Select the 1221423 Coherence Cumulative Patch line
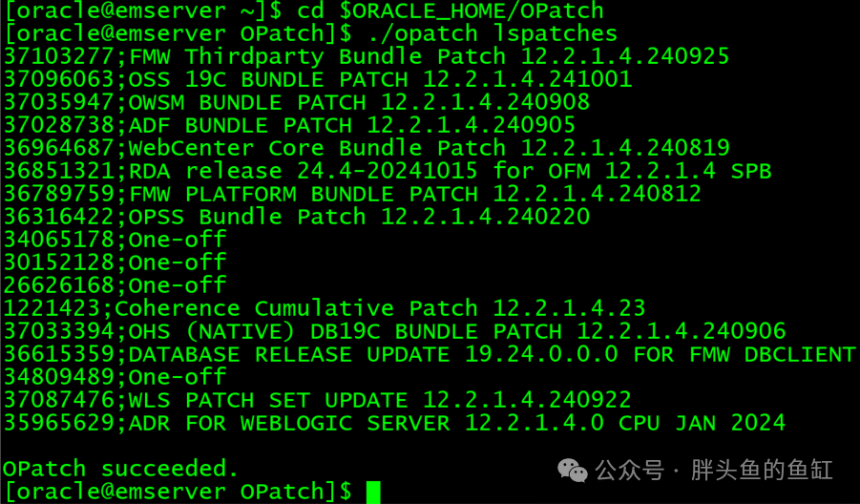 pyautogui.click(x=325, y=308)
